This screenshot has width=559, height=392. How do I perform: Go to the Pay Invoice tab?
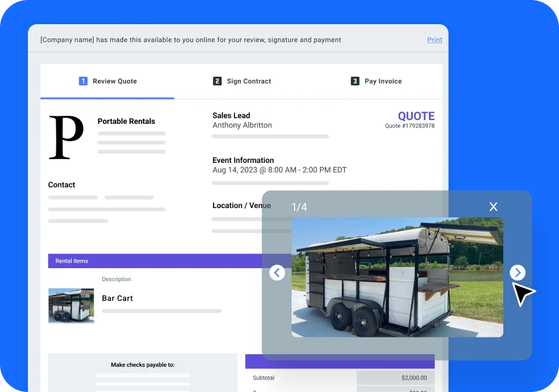click(x=383, y=81)
